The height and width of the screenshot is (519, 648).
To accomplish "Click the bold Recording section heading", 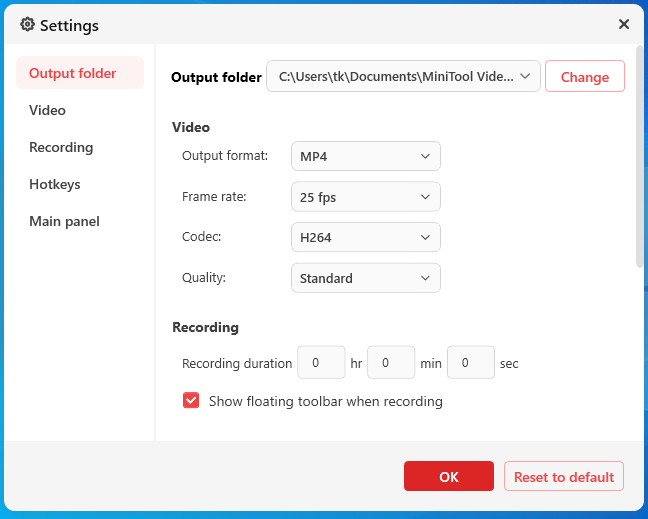I will pos(205,327).
